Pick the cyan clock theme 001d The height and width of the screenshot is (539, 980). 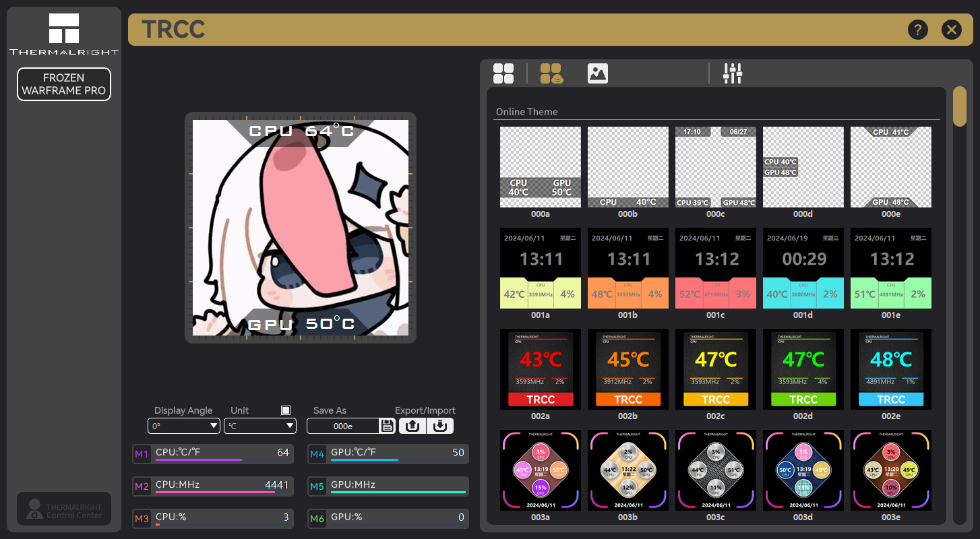tap(803, 268)
